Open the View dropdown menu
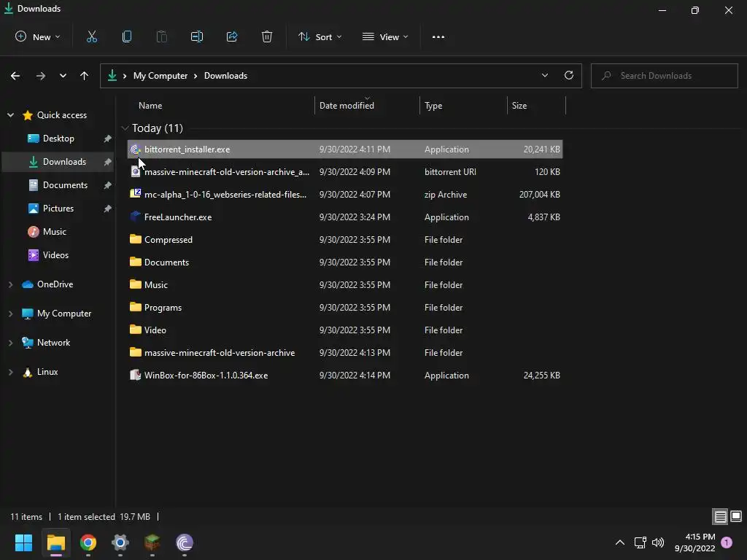The image size is (747, 560). [x=385, y=36]
